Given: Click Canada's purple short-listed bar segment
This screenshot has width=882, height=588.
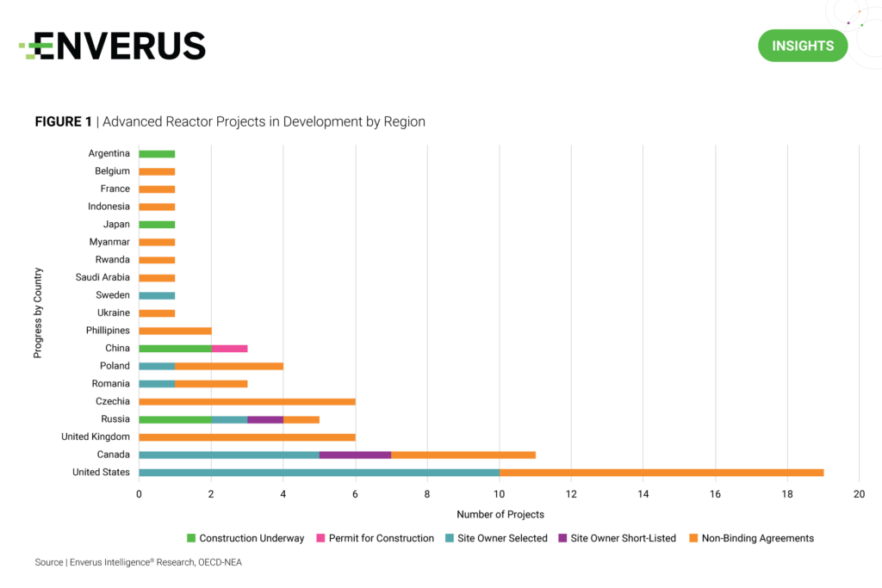Looking at the screenshot, I should 355,455.
